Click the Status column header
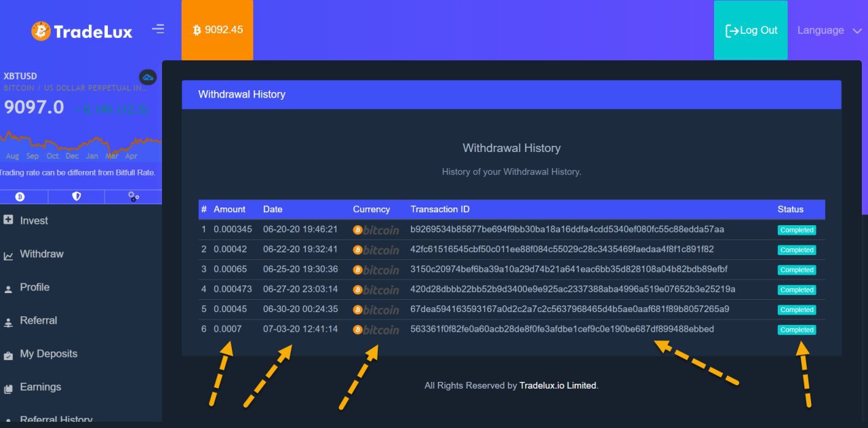Screen dimensions: 868x428 pyautogui.click(x=791, y=209)
